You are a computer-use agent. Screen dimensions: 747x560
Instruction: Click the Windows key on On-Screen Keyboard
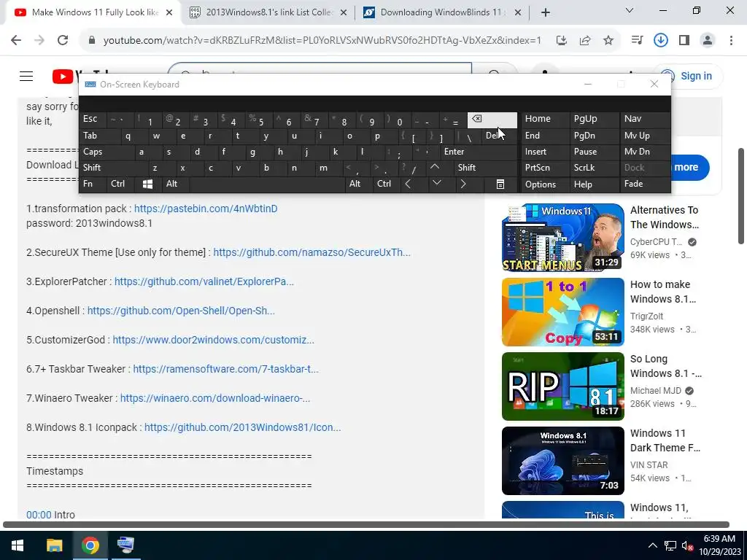[147, 184]
